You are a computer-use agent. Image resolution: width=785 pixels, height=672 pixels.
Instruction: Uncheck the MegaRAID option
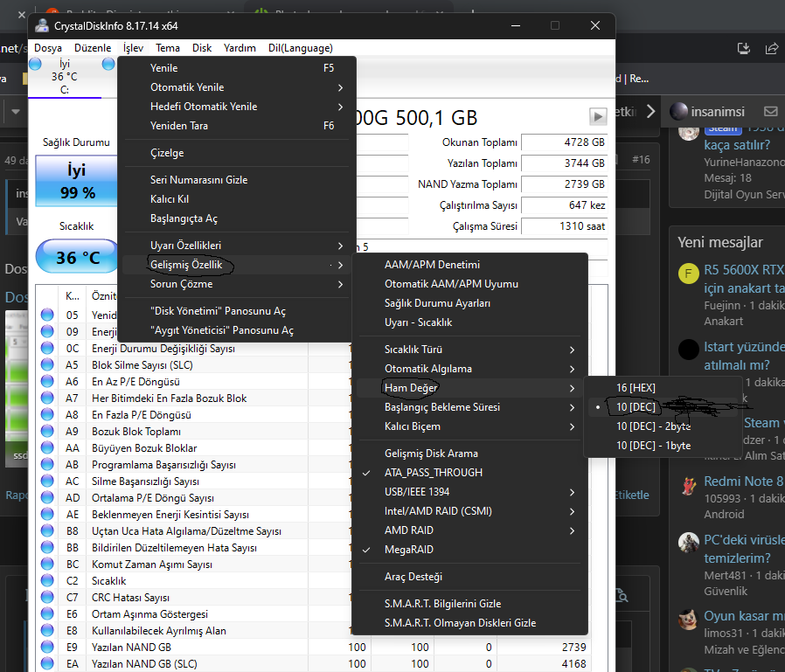pos(408,550)
